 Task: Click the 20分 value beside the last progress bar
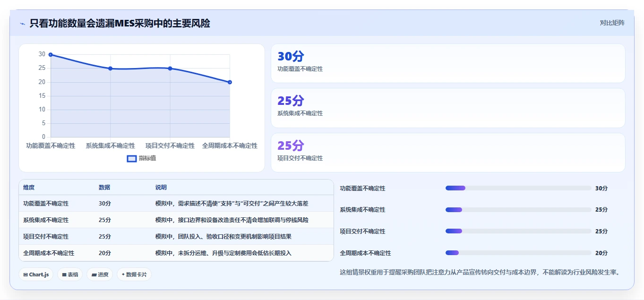601,253
